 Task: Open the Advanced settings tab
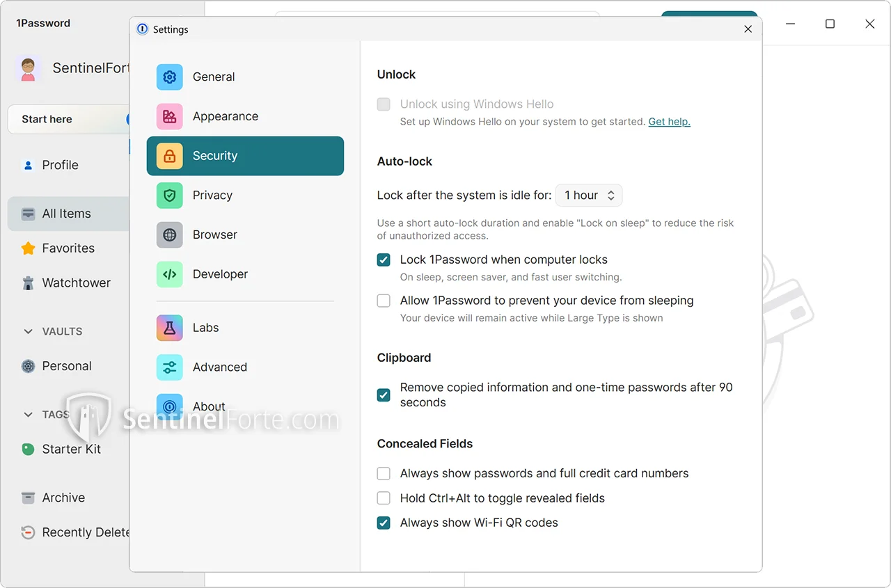(x=245, y=367)
